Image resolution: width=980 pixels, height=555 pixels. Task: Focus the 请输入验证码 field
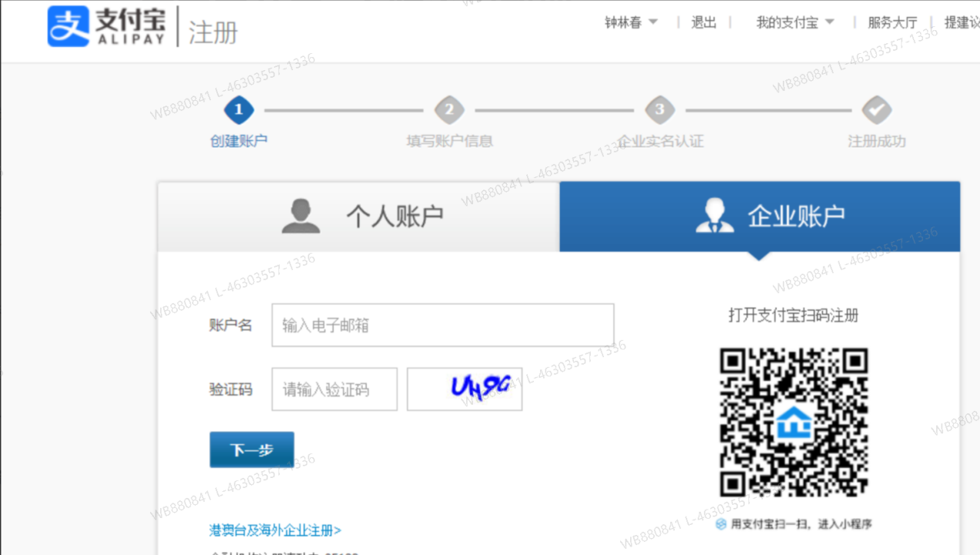click(x=334, y=388)
